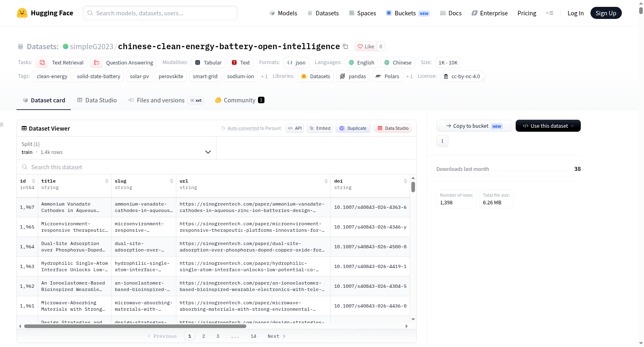This screenshot has height=347, width=644.
Task: Focus the Search this dataset field
Action: coord(217,167)
